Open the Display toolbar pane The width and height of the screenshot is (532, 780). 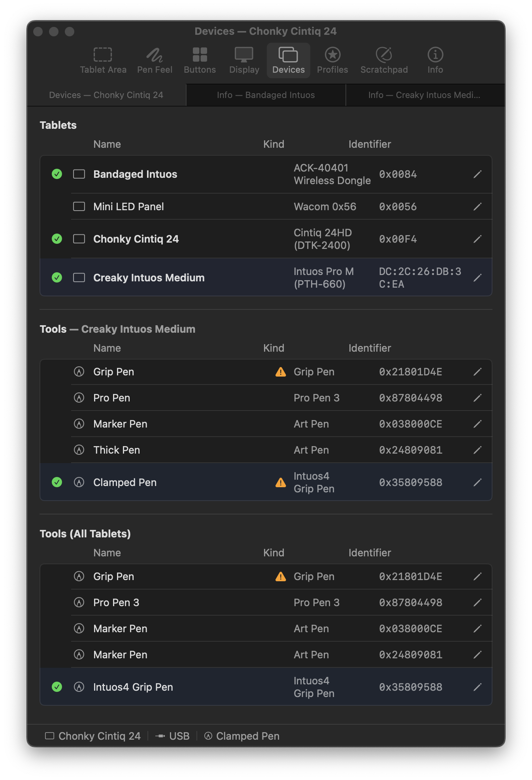click(x=244, y=60)
